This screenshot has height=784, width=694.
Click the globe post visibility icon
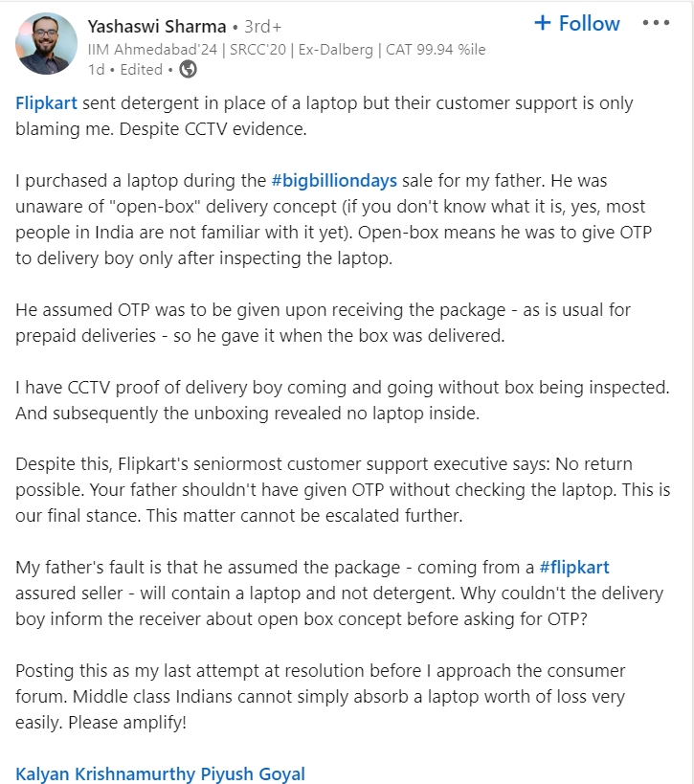click(x=189, y=69)
